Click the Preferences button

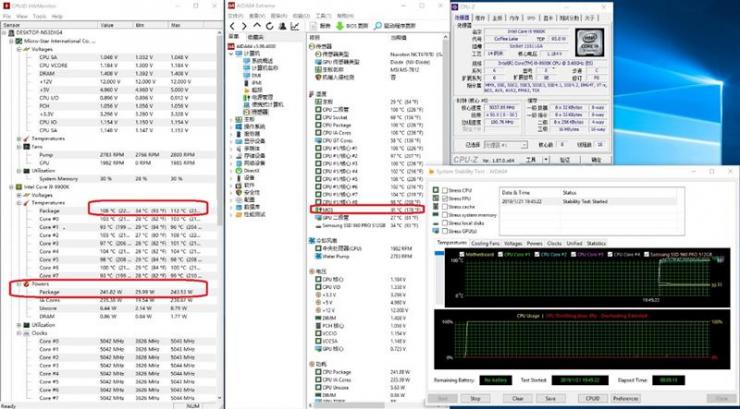pos(626,399)
